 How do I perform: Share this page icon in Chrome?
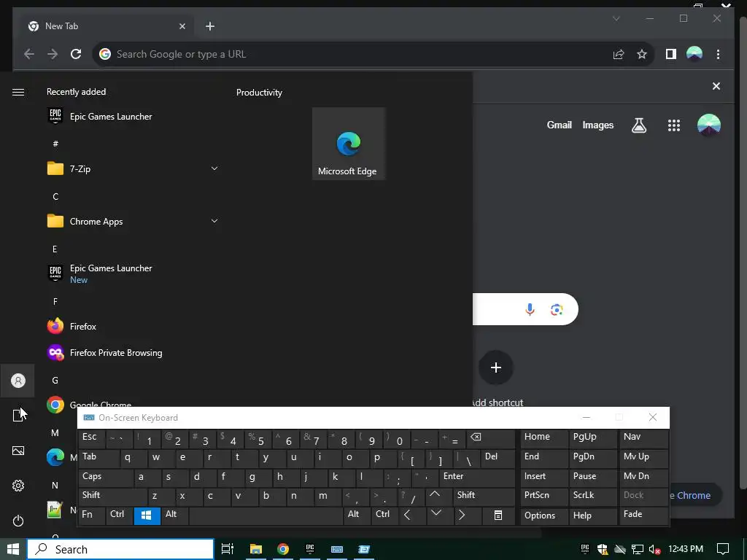pyautogui.click(x=619, y=54)
